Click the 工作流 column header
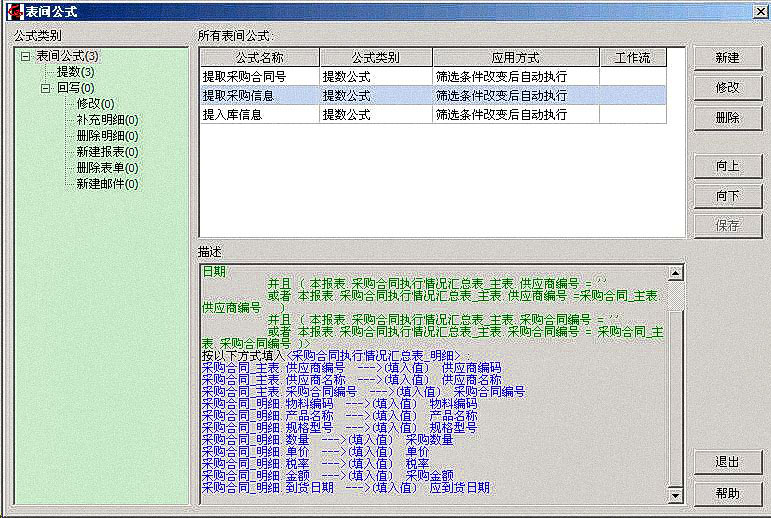The image size is (771, 518). [633, 58]
